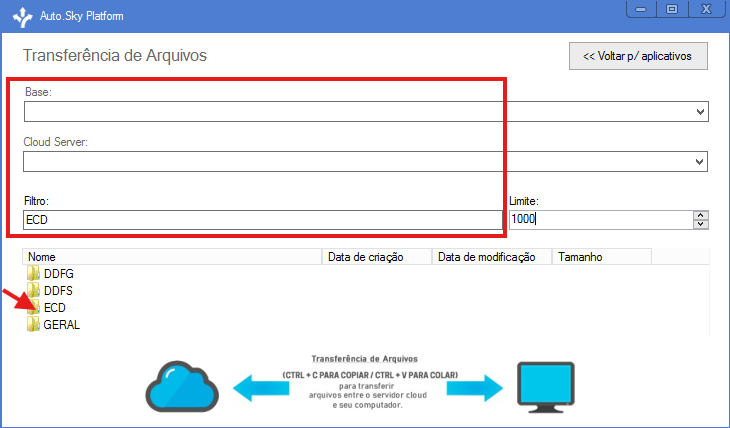Click the Voltar p/ aplicativos button
The height and width of the screenshot is (428, 730).
pos(638,56)
